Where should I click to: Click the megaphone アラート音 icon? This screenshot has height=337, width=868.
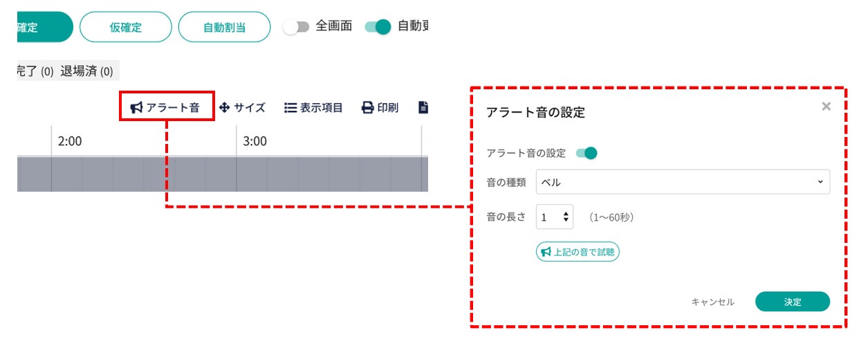pyautogui.click(x=137, y=108)
